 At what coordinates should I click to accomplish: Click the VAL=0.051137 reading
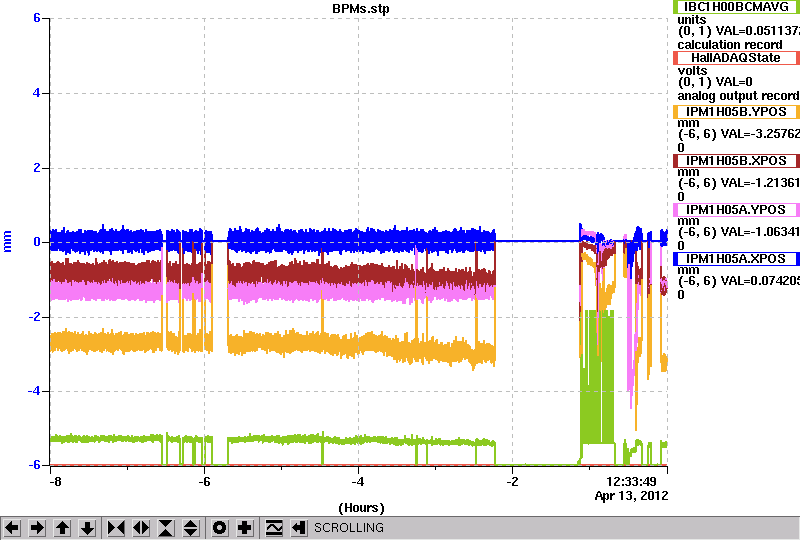[758, 31]
